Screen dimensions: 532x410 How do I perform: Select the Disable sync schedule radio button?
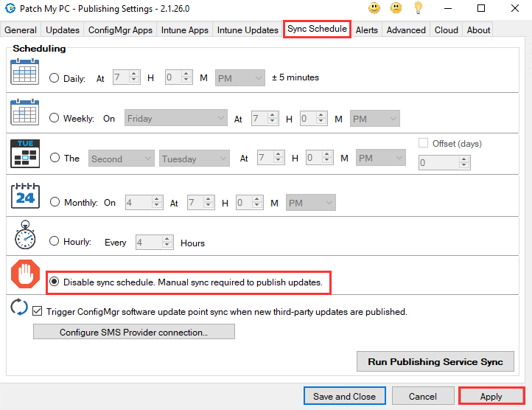tap(54, 282)
